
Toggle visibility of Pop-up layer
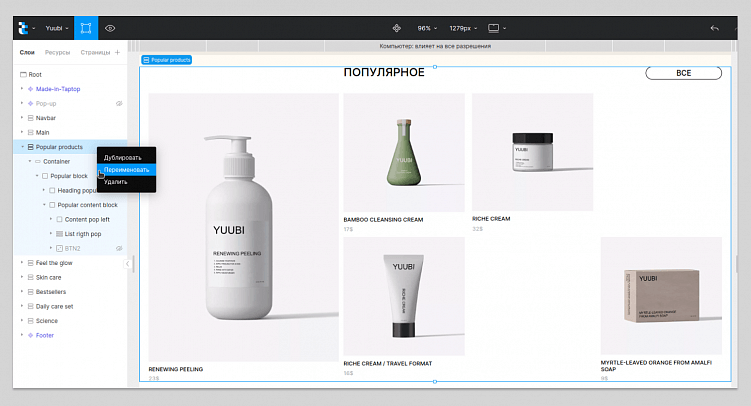119,103
